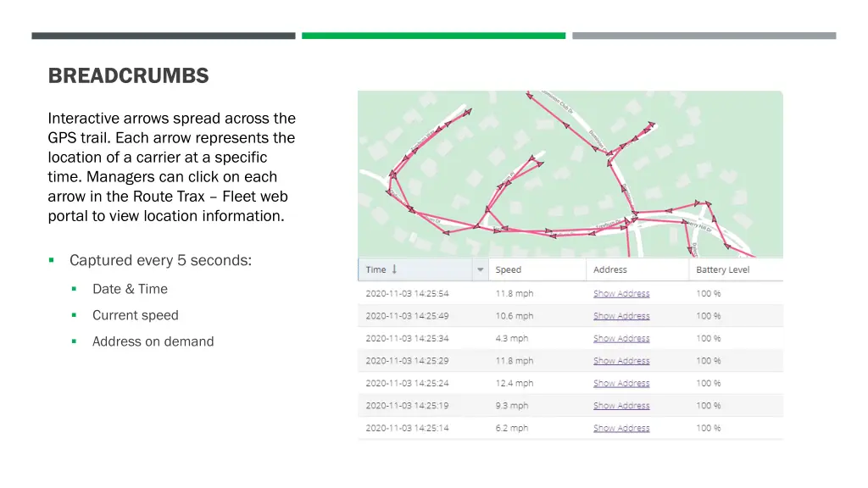Viewport: 868px width, 488px height.
Task: Click the Time column header label
Action: [x=376, y=269]
